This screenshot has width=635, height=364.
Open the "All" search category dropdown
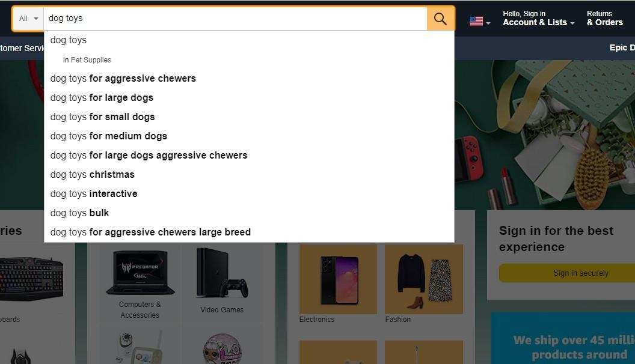(x=26, y=18)
